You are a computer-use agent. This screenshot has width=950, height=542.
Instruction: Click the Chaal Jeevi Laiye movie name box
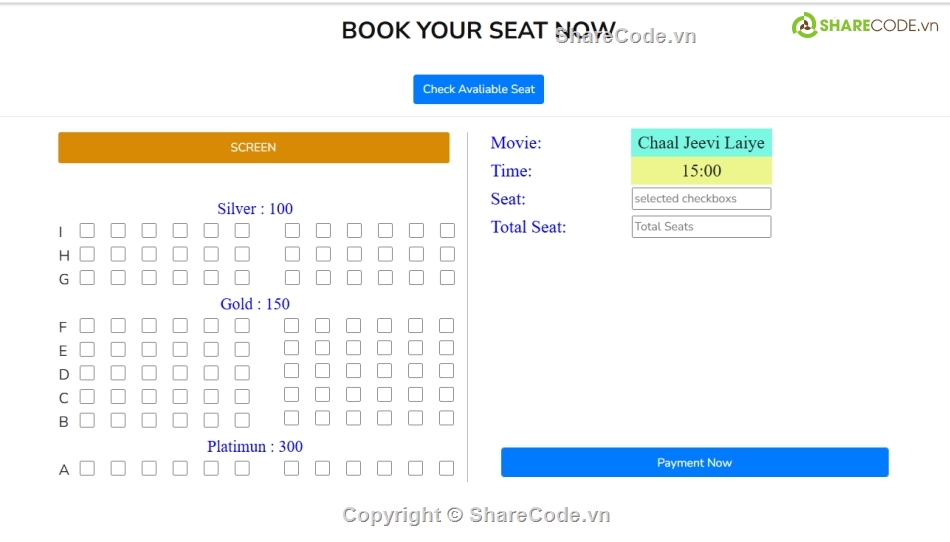tap(701, 143)
